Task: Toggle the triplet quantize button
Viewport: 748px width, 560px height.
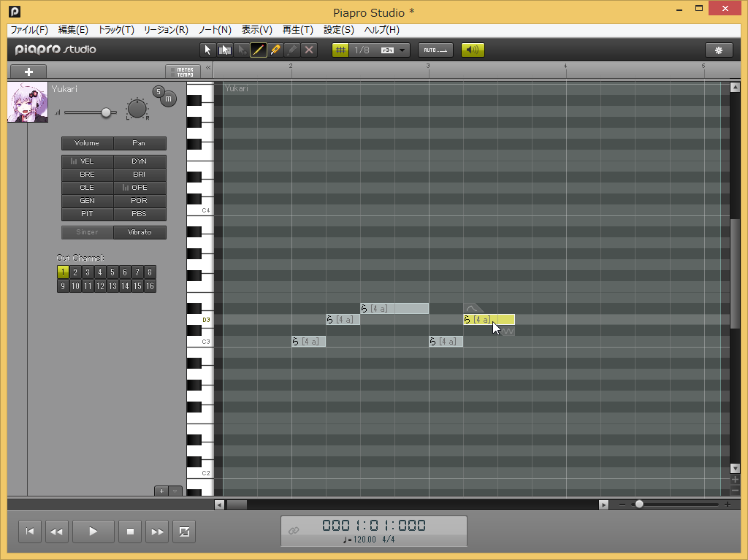Action: tap(387, 50)
